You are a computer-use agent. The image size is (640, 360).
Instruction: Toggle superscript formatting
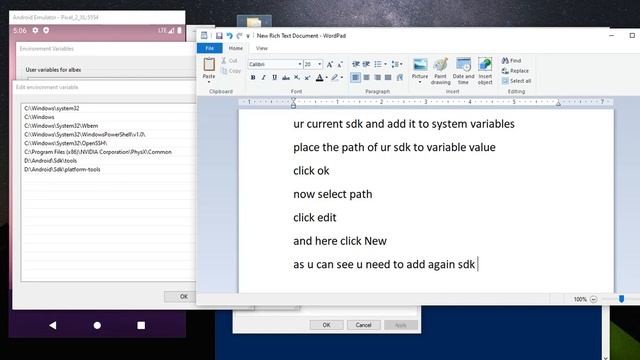(307, 78)
